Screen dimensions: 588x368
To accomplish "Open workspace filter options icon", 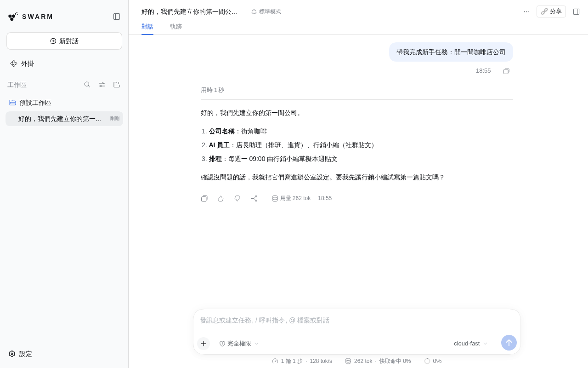I will (102, 85).
